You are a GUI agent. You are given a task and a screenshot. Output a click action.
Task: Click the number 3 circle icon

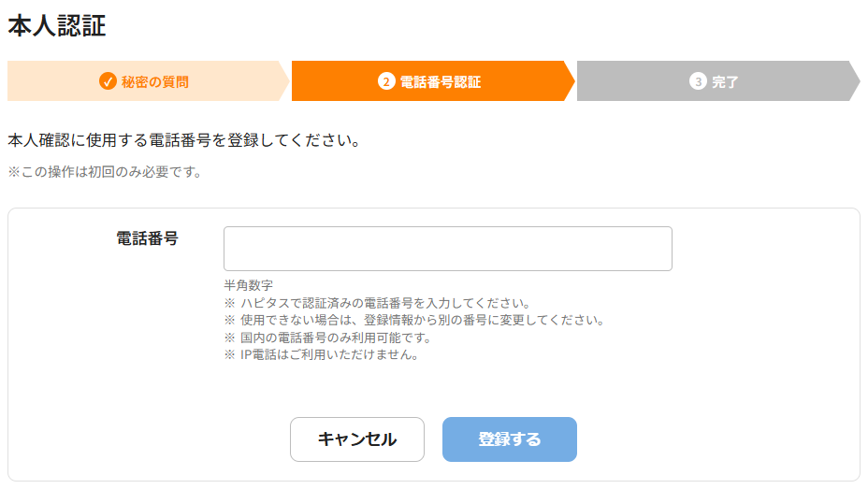click(x=698, y=81)
